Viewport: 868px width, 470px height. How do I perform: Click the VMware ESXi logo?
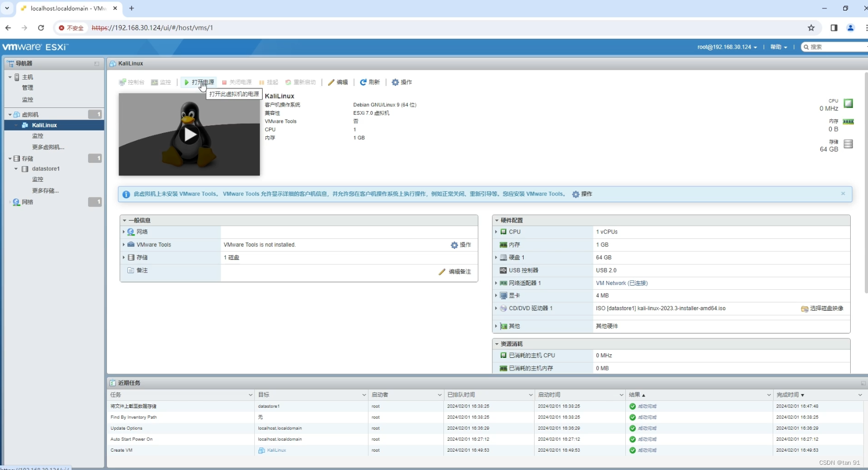pos(35,47)
